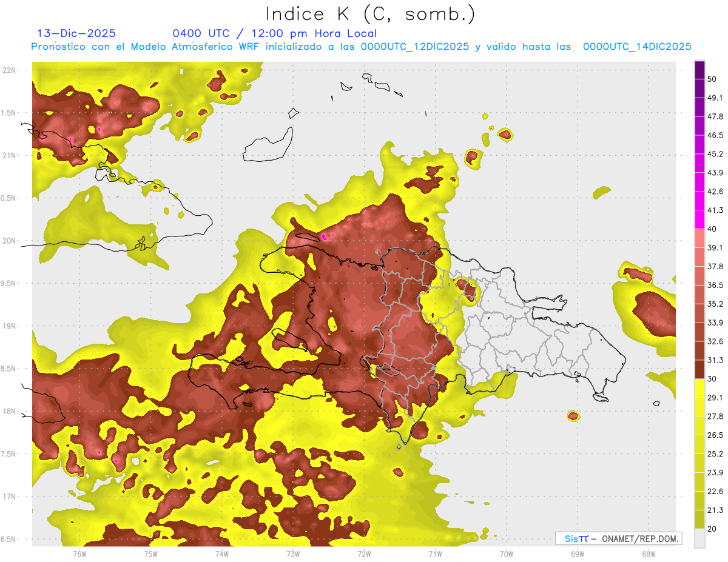728x562 pixels.
Task: Click the bright yellow swatch between 29.1 and 30
Action: (x=699, y=388)
